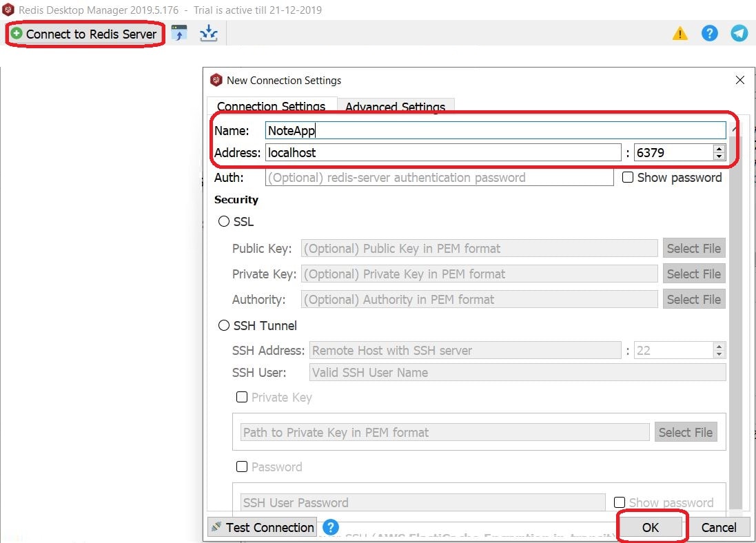The image size is (756, 543).
Task: Click the Private Key PEM input field
Action: [479, 274]
